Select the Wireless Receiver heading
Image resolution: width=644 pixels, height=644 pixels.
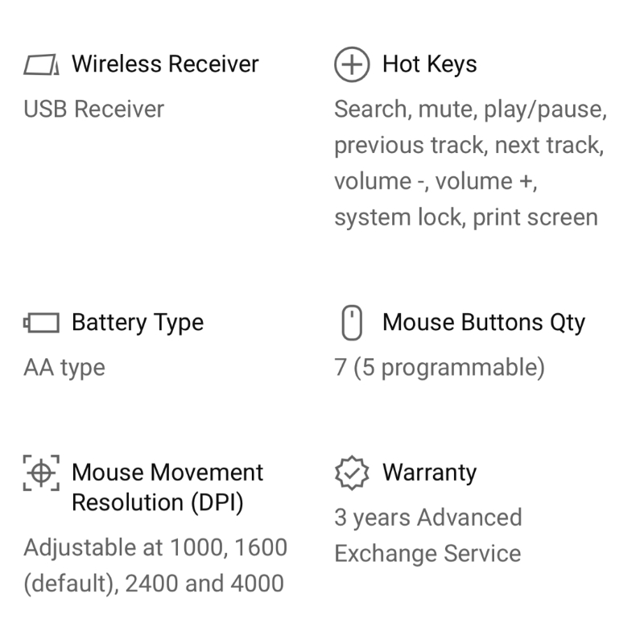(x=165, y=64)
